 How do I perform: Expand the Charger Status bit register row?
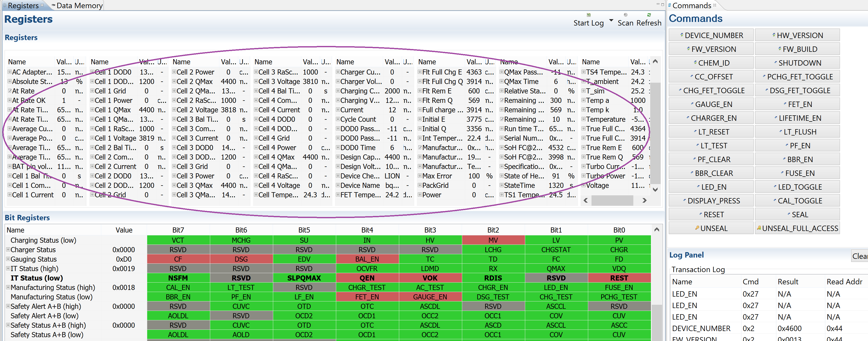pos(8,250)
